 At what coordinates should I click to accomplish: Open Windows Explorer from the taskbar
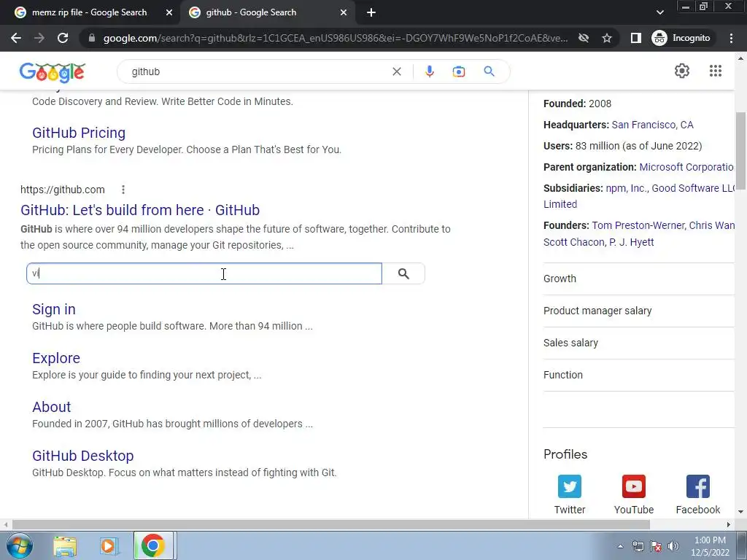click(65, 546)
